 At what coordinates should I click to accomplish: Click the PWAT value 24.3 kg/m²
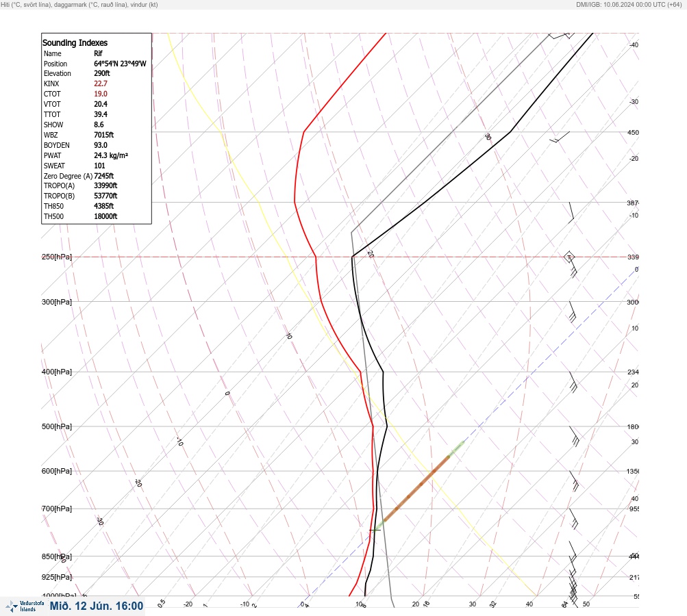111,155
